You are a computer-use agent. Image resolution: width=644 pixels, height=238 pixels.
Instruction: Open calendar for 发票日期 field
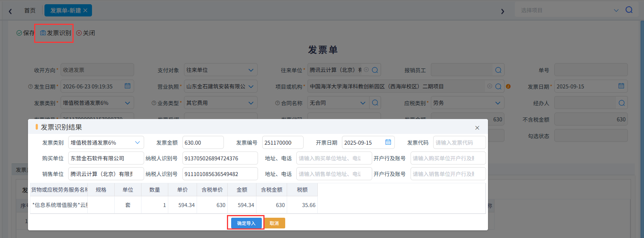tap(621, 86)
